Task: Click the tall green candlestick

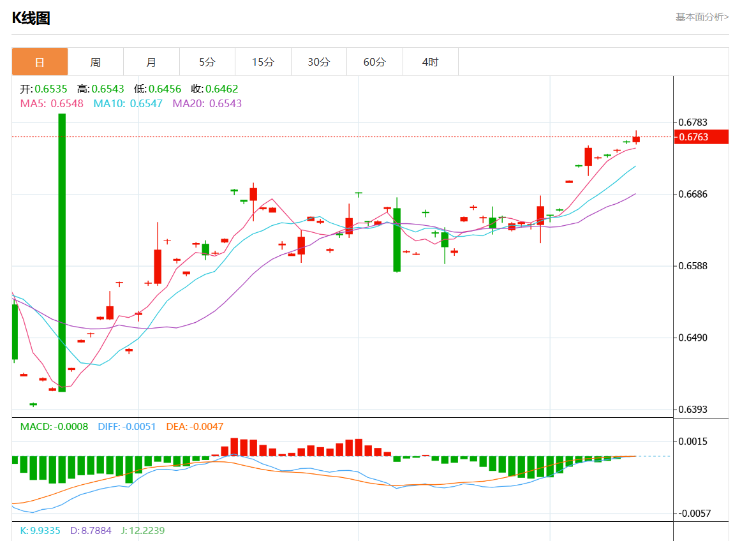Action: [x=62, y=253]
